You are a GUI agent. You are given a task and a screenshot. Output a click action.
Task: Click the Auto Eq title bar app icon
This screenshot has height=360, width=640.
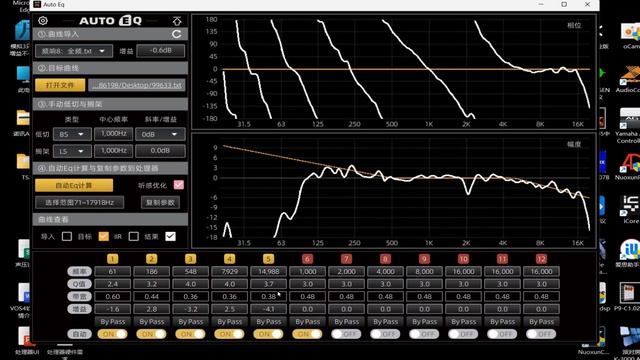37,4
